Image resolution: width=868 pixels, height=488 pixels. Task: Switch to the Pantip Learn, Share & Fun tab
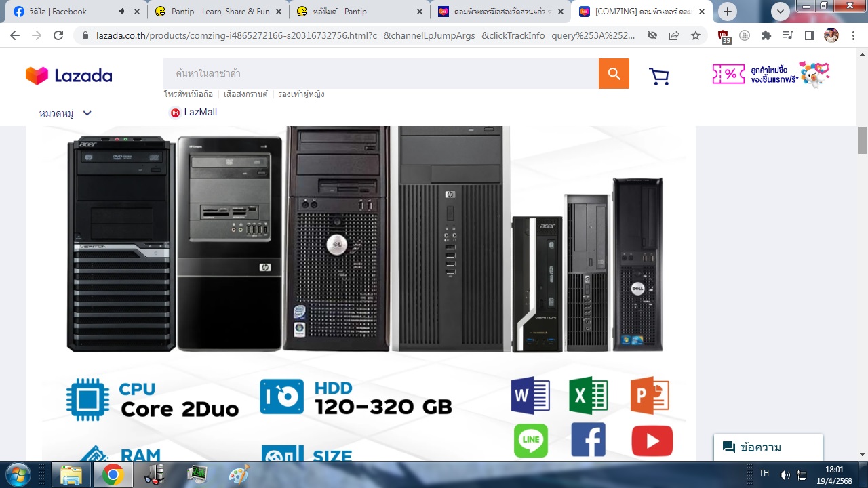pos(218,12)
